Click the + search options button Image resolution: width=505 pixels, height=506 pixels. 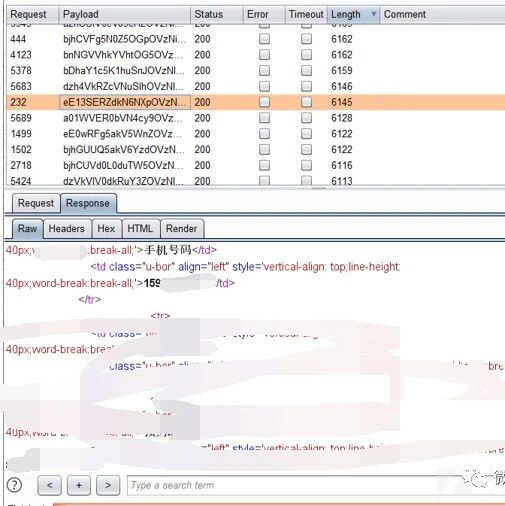[x=79, y=485]
